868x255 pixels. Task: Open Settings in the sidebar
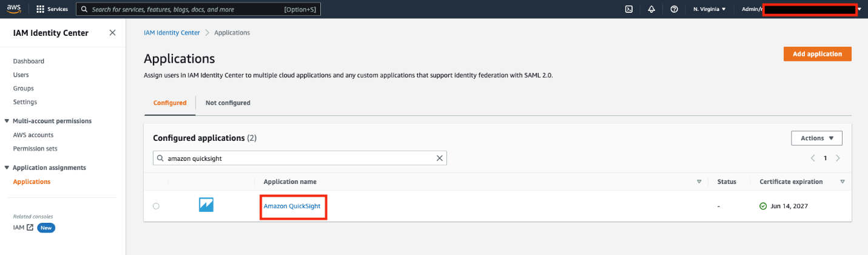[x=25, y=102]
